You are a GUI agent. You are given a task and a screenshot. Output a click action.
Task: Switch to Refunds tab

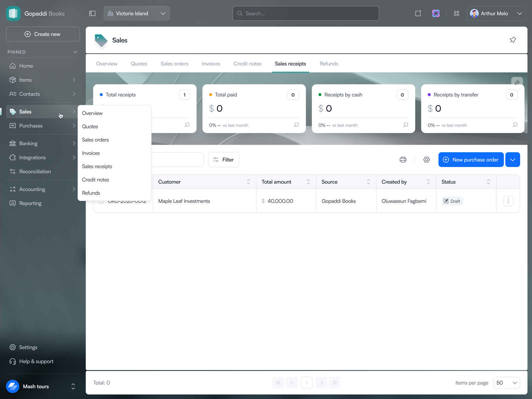tap(329, 64)
